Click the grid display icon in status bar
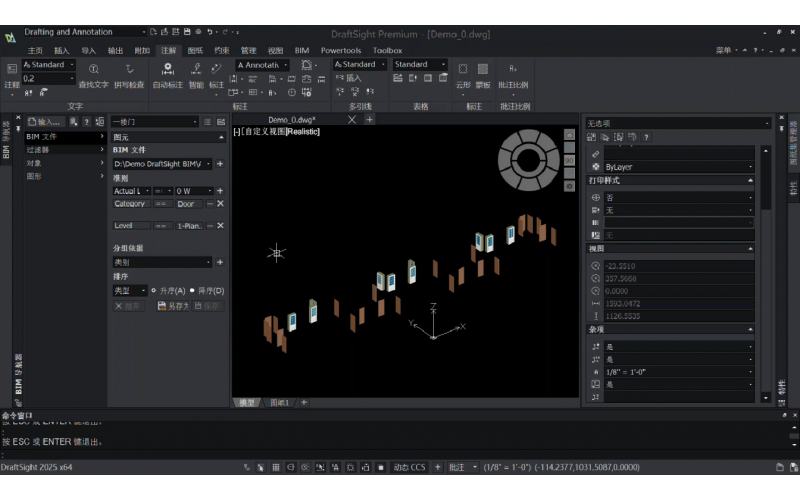This screenshot has width=800, height=500. pyautogui.click(x=276, y=467)
